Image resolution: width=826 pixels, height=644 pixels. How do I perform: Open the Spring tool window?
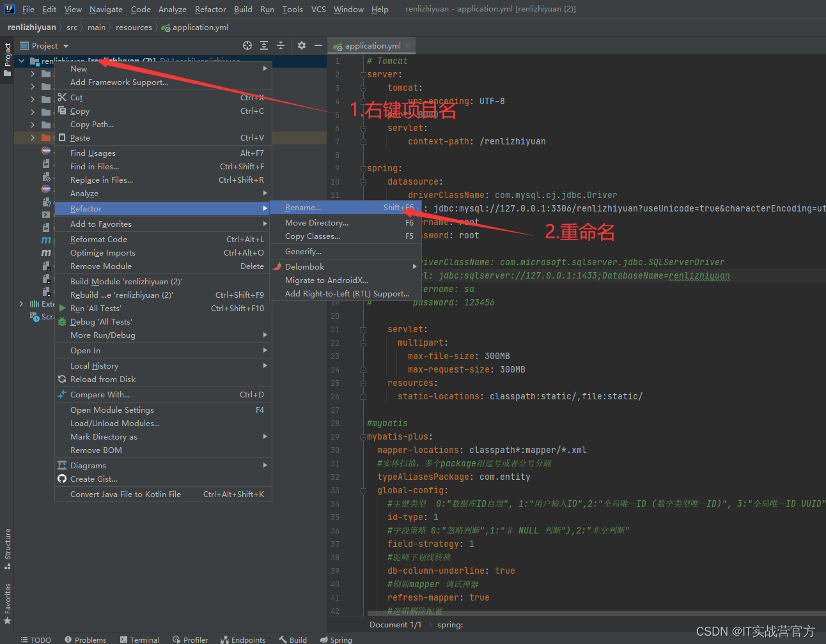pyautogui.click(x=336, y=640)
